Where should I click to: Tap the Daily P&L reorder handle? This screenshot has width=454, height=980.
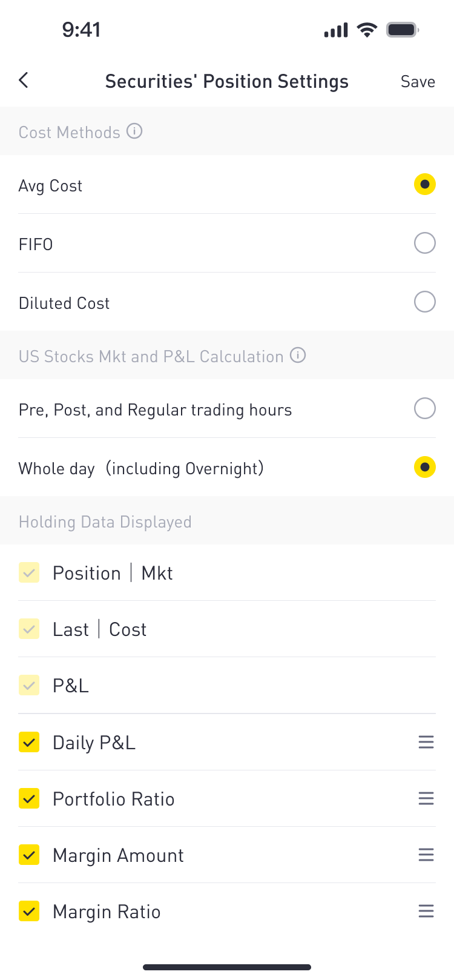tap(426, 742)
